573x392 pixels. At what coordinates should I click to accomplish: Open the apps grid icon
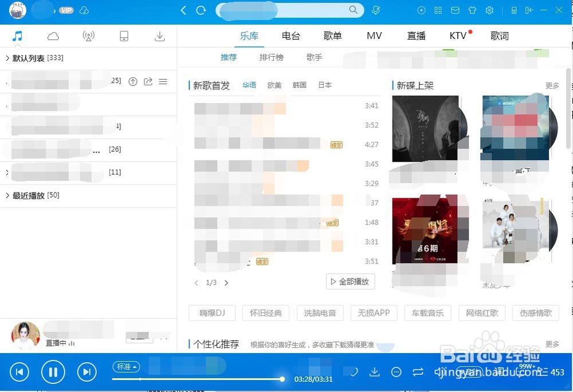[x=438, y=10]
